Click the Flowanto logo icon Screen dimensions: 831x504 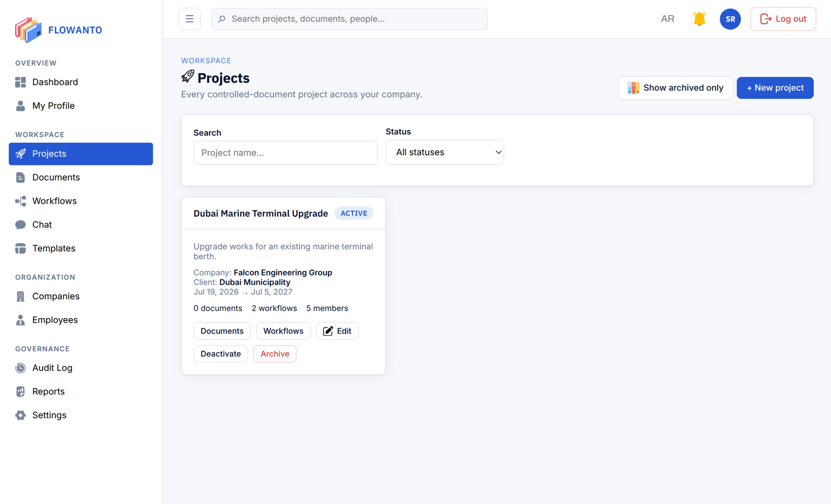click(29, 30)
